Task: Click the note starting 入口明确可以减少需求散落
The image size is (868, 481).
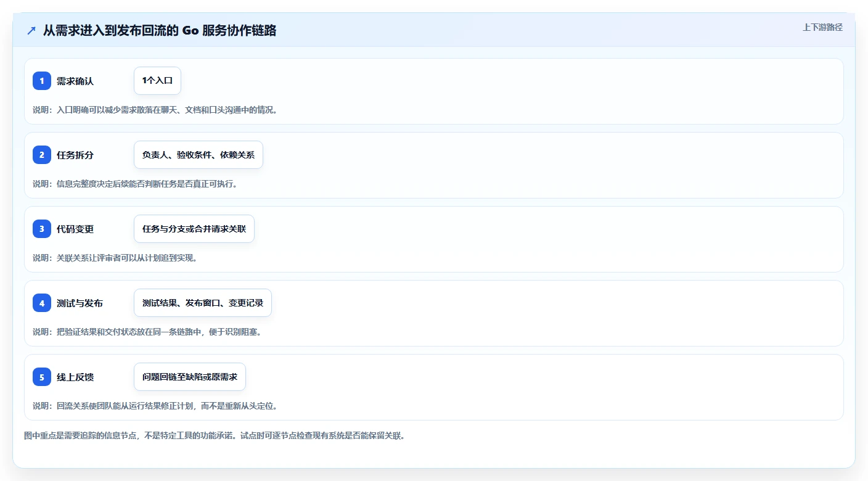Action: point(155,110)
